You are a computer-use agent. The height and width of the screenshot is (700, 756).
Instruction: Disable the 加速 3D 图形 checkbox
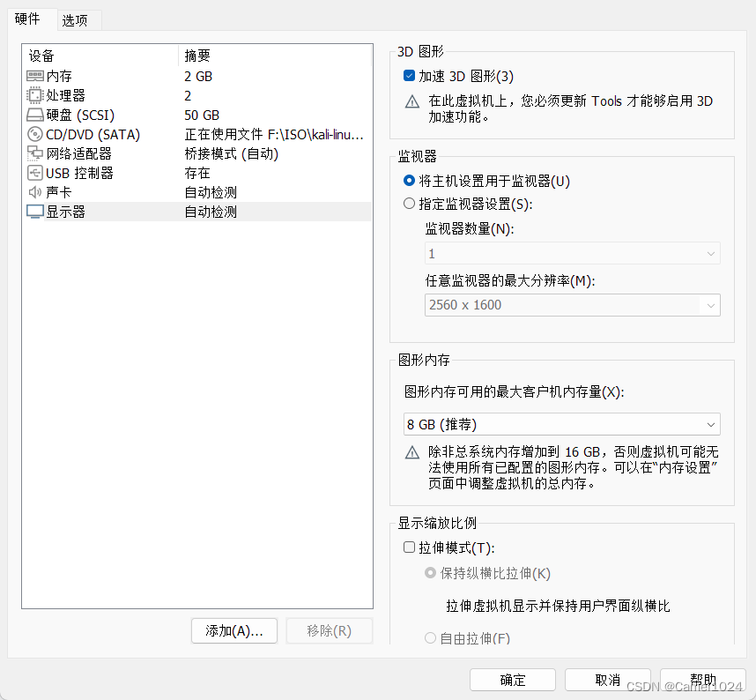pos(409,76)
